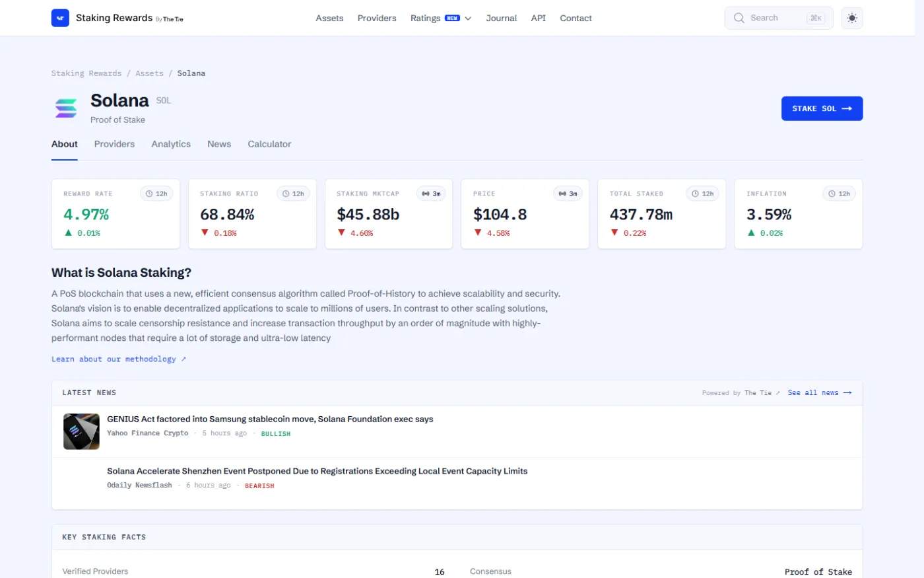Open the GENIUS Act news thumbnail
The width and height of the screenshot is (924, 578).
(x=81, y=431)
